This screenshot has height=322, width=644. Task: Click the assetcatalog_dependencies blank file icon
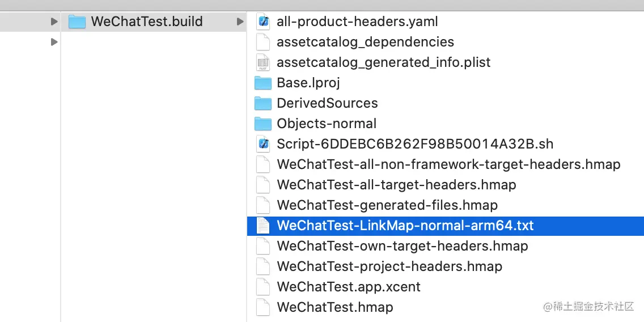tap(263, 42)
